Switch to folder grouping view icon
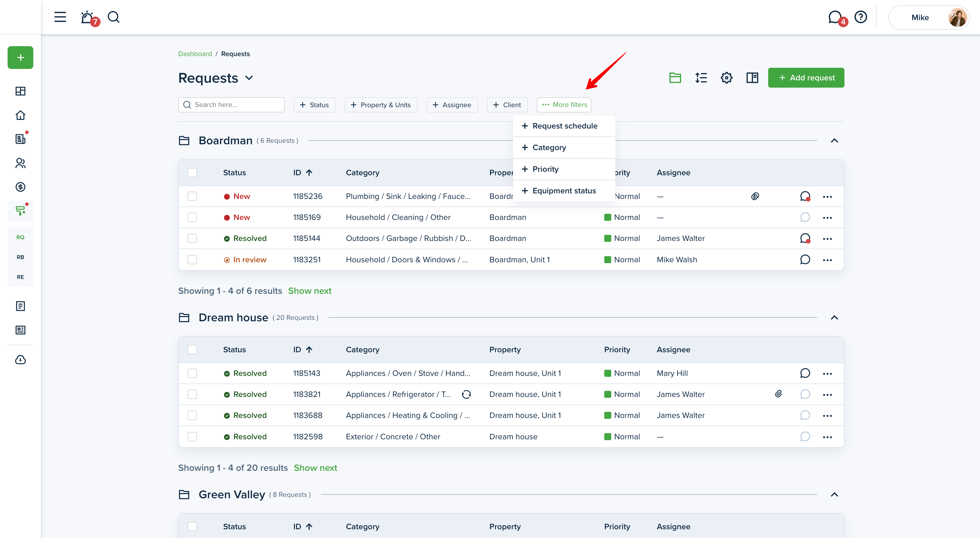Viewport: 980px width, 538px height. (675, 78)
